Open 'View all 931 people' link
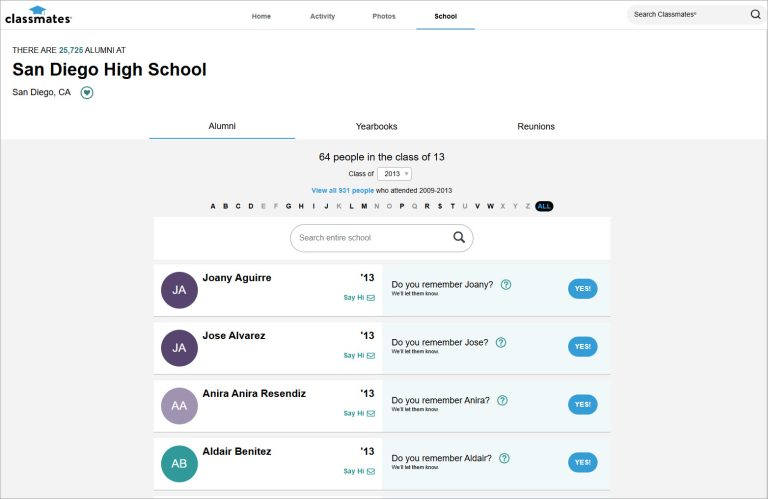This screenshot has width=768, height=499. tap(342, 190)
